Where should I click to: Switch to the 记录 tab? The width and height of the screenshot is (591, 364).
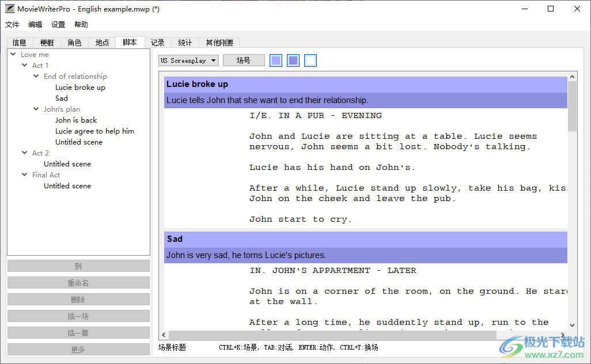tap(158, 43)
